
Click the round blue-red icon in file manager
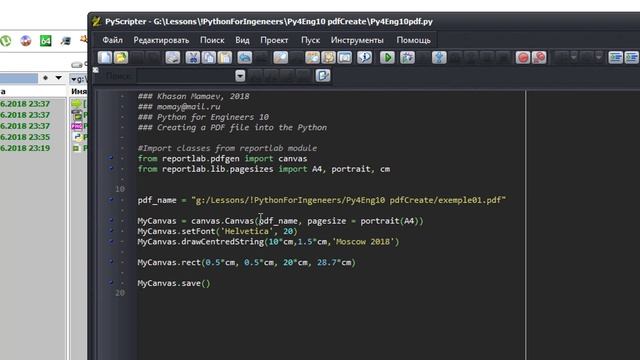coord(26,41)
